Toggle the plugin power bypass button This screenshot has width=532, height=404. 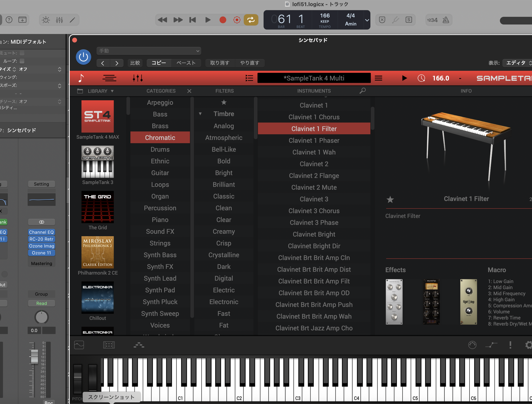84,57
